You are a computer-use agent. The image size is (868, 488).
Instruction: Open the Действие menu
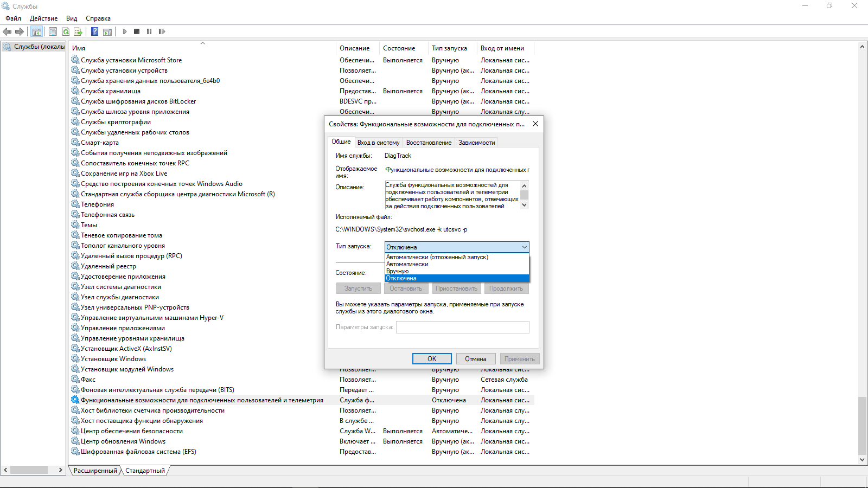click(43, 18)
